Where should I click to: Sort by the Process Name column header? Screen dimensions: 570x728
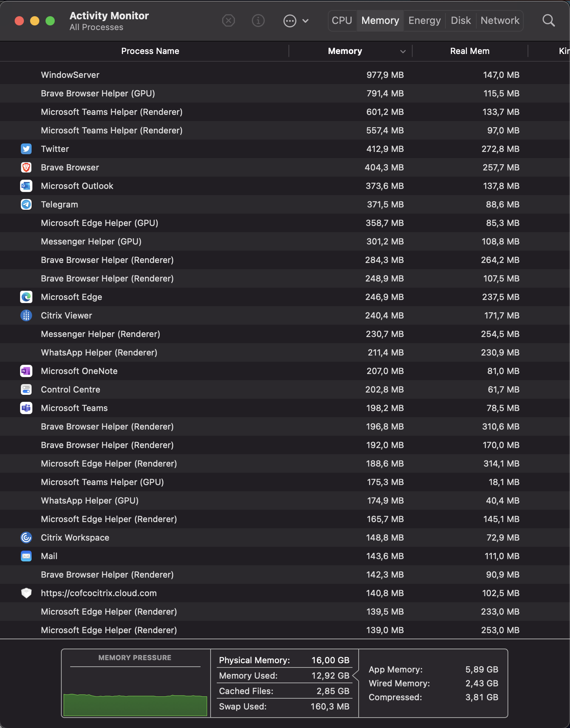coord(150,51)
